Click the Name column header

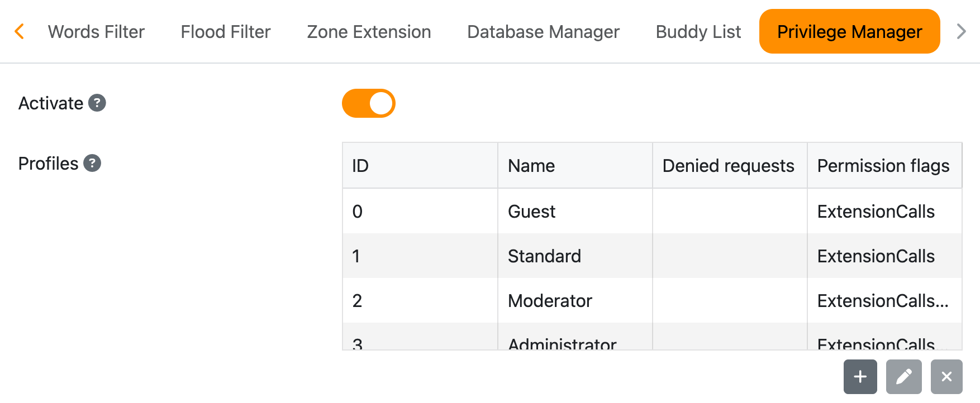575,166
